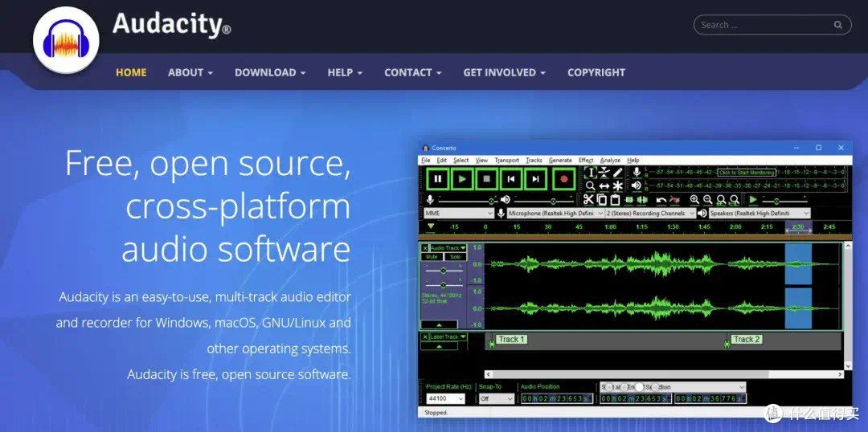Open the DOWNLOAD navigation menu

(x=270, y=72)
